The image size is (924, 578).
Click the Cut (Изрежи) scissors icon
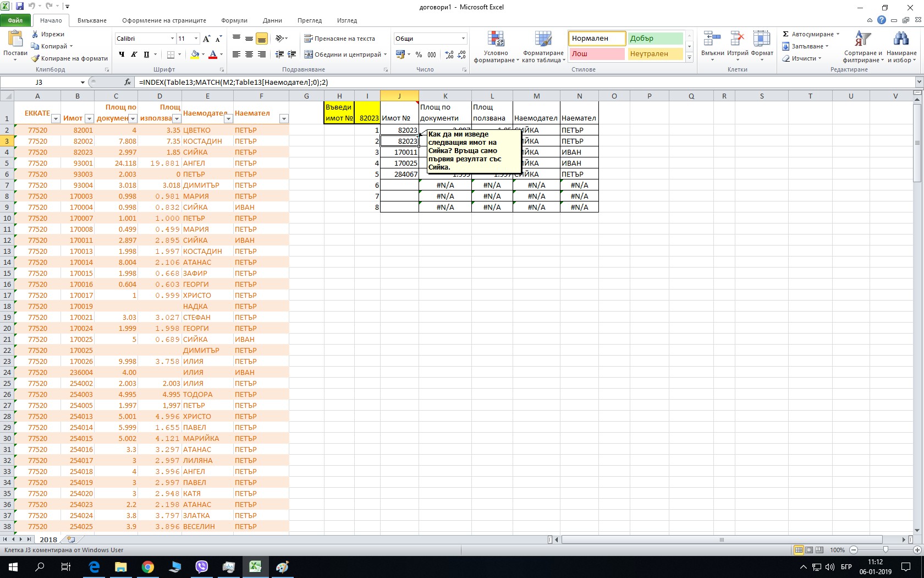pos(35,34)
